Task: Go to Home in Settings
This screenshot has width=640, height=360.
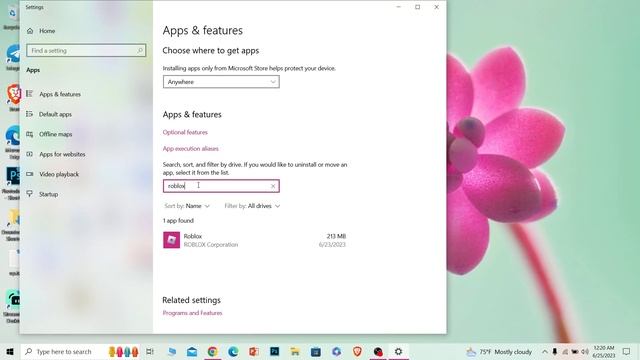Action: 47,31
